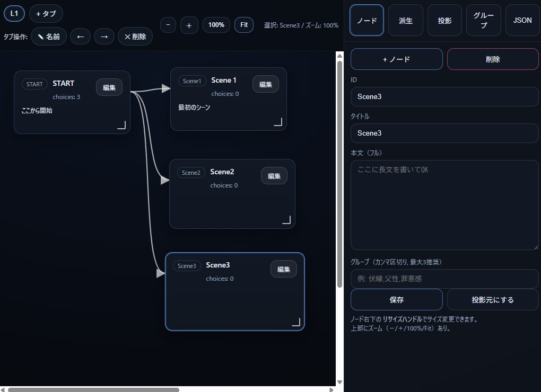541x392 pixels.
Task: Switch to the グループ tab
Action: 483,20
